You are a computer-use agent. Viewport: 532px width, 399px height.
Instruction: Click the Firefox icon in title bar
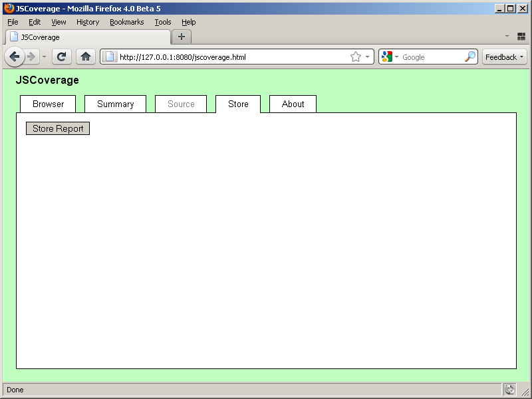9,8
